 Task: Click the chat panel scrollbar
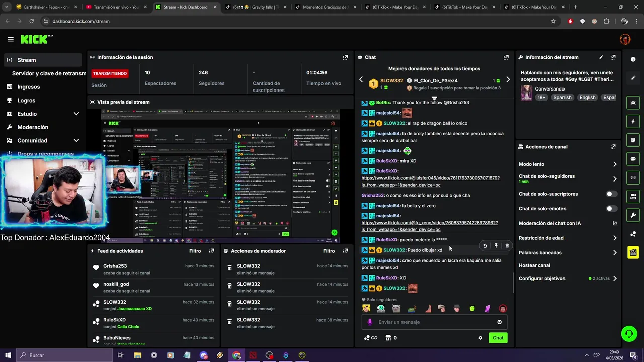[513, 283]
